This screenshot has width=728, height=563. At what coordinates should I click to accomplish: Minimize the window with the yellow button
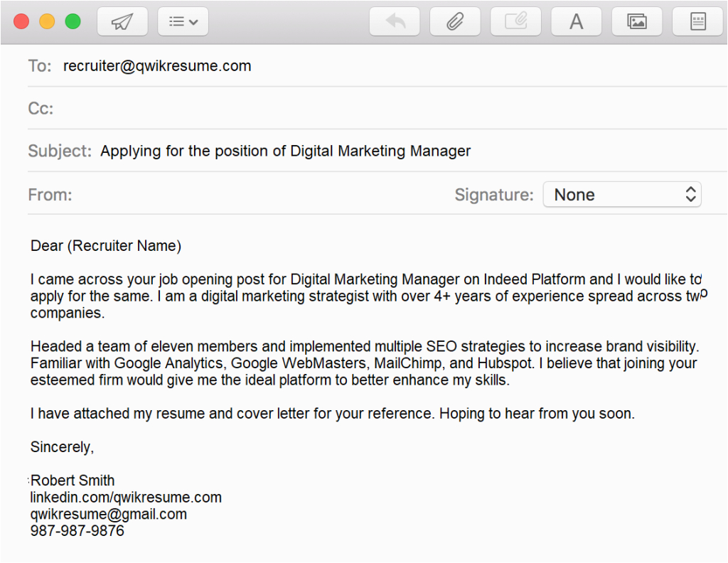(x=47, y=21)
